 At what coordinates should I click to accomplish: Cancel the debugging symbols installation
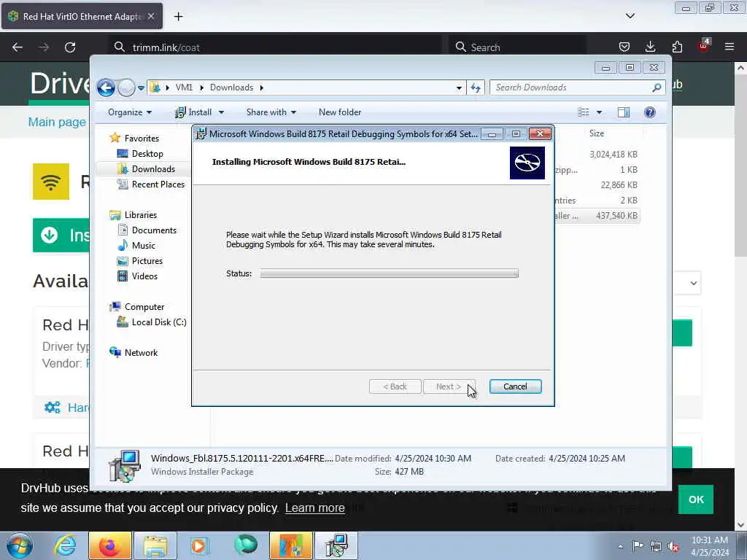[x=515, y=386]
